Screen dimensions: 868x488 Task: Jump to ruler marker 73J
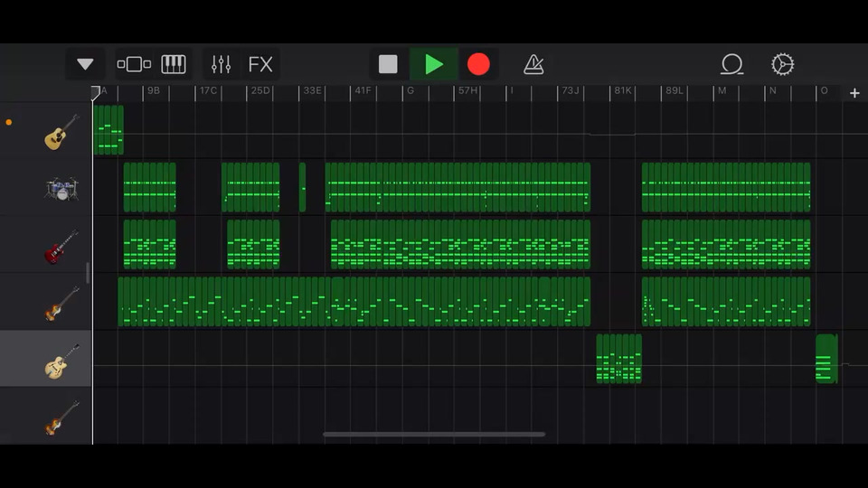pyautogui.click(x=571, y=90)
